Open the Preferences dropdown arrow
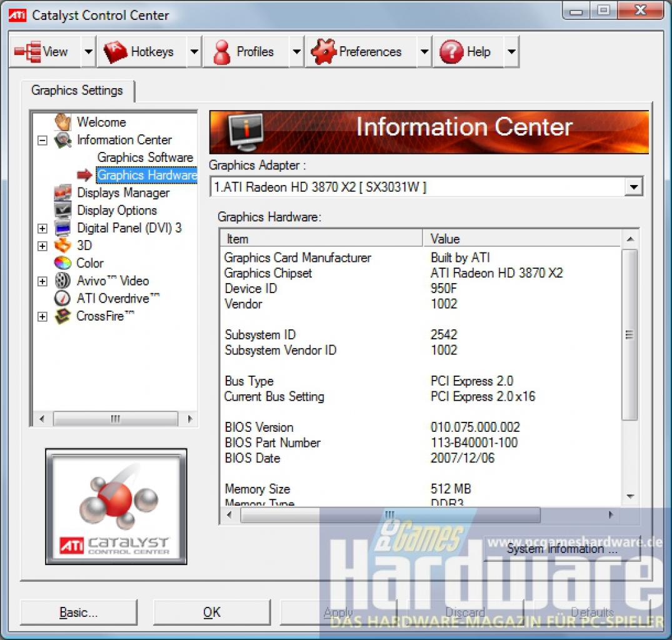The image size is (672, 640). [x=424, y=52]
